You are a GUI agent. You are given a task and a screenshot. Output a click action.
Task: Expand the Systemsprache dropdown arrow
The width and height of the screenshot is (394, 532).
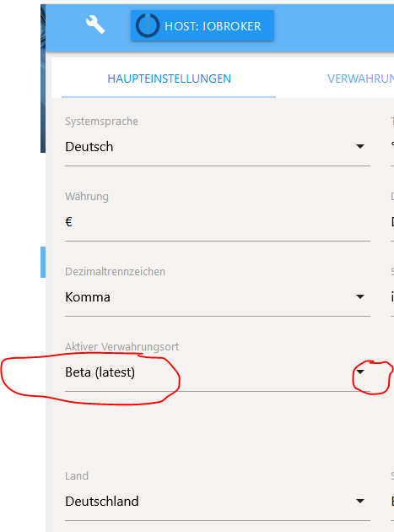click(360, 147)
